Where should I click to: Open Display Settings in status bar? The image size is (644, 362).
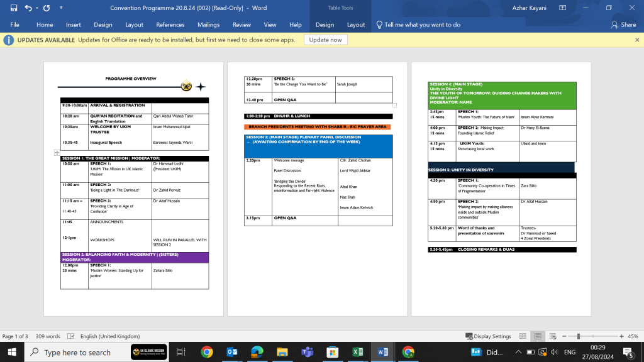[488, 336]
